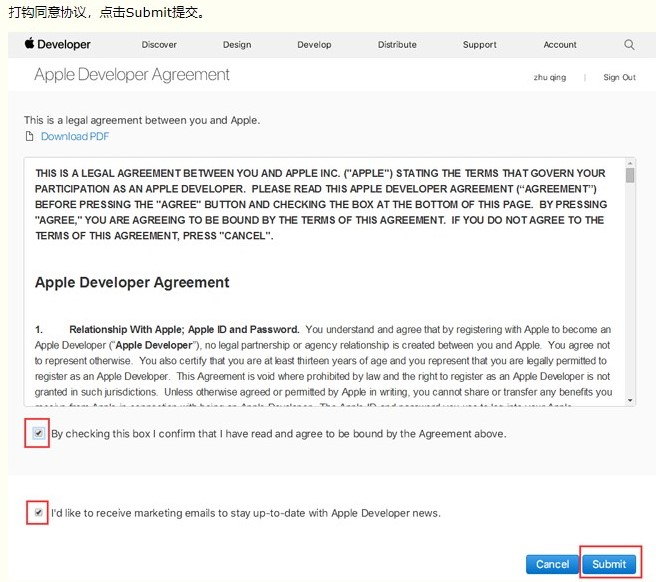Click the Cancel button
The image size is (656, 582).
pos(552,564)
